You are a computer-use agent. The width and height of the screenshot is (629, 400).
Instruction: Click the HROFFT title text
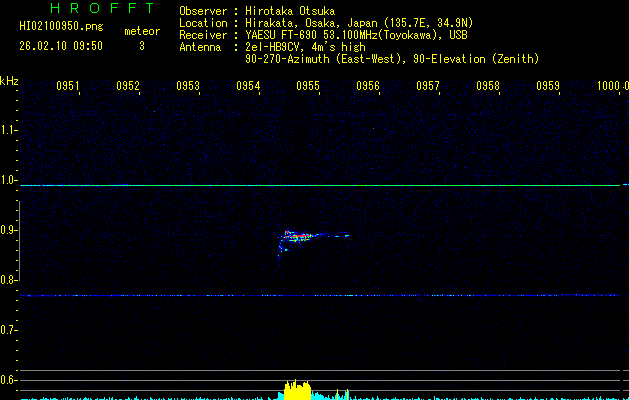(x=93, y=8)
